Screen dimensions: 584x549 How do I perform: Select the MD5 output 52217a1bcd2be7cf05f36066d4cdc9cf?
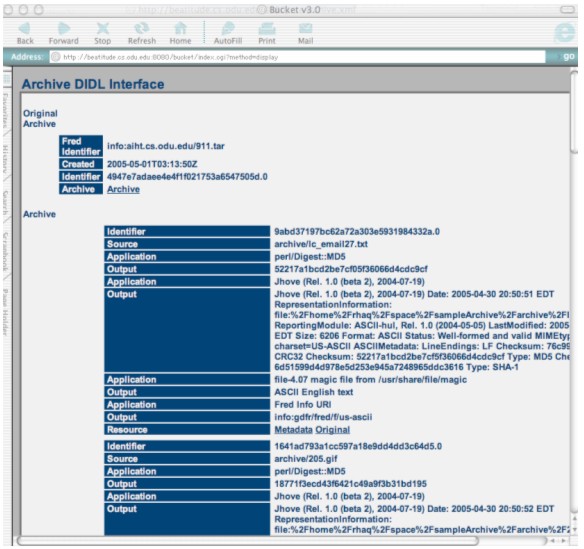(x=351, y=269)
